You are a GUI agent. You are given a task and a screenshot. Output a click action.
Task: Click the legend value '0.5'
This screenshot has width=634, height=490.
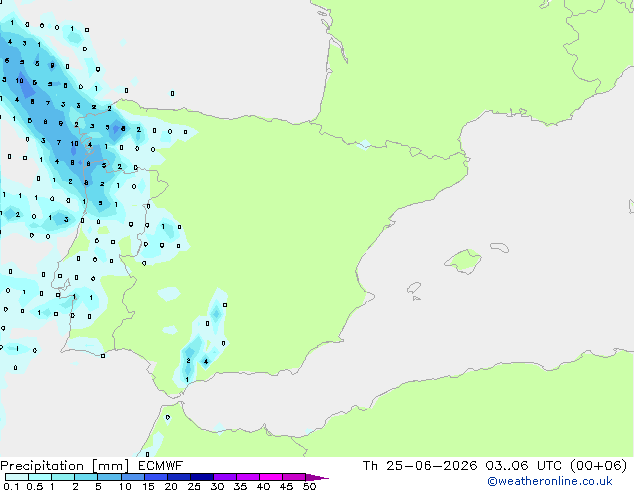click(35, 486)
